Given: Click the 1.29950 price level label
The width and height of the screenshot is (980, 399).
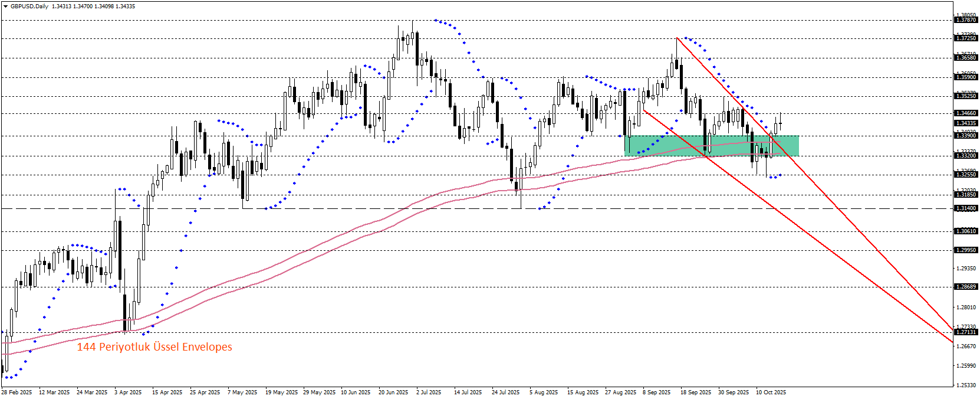Looking at the screenshot, I should click(966, 250).
